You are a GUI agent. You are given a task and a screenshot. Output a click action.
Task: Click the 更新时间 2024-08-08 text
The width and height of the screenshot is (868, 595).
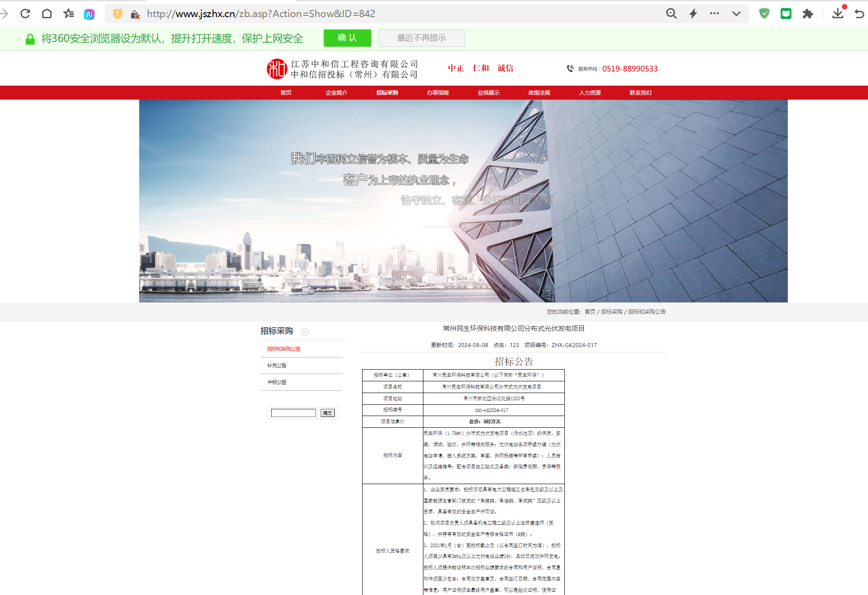459,345
